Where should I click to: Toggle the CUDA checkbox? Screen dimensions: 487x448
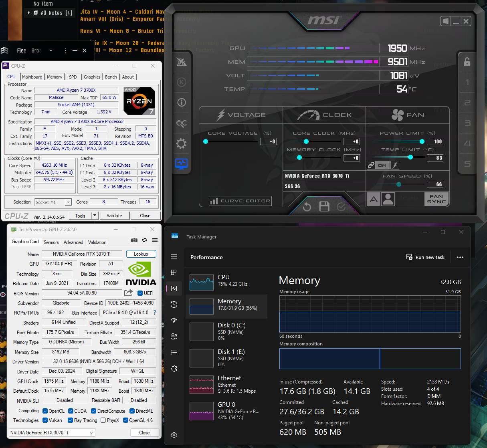[x=71, y=411]
